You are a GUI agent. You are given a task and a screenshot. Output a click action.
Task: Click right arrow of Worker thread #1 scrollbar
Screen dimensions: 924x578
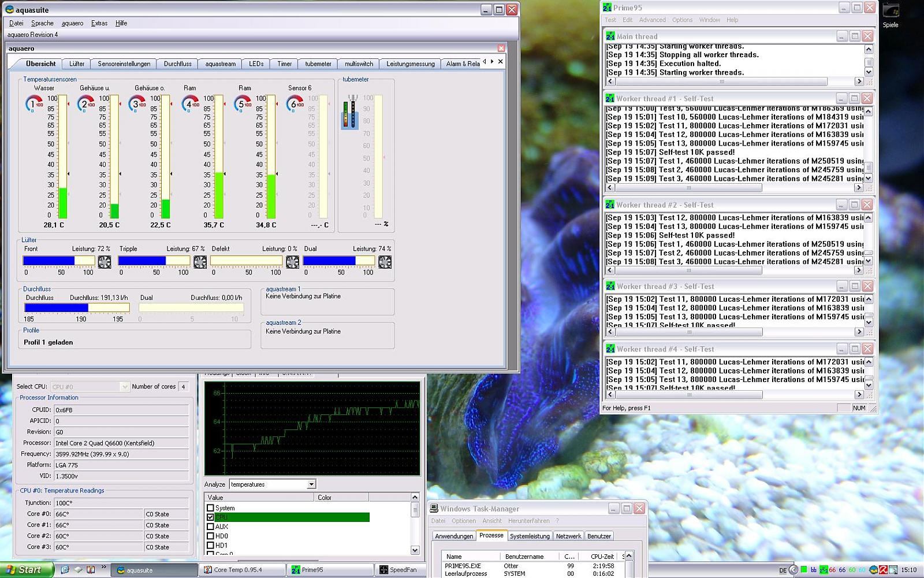pos(859,188)
